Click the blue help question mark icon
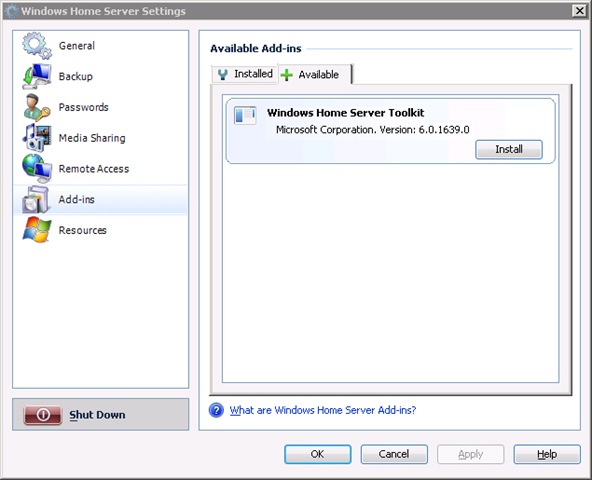Viewport: 592px width, 480px height. pos(216,410)
